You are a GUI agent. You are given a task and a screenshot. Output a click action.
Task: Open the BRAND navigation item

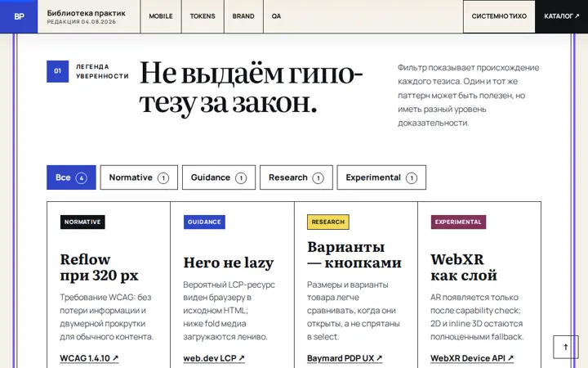(x=243, y=16)
